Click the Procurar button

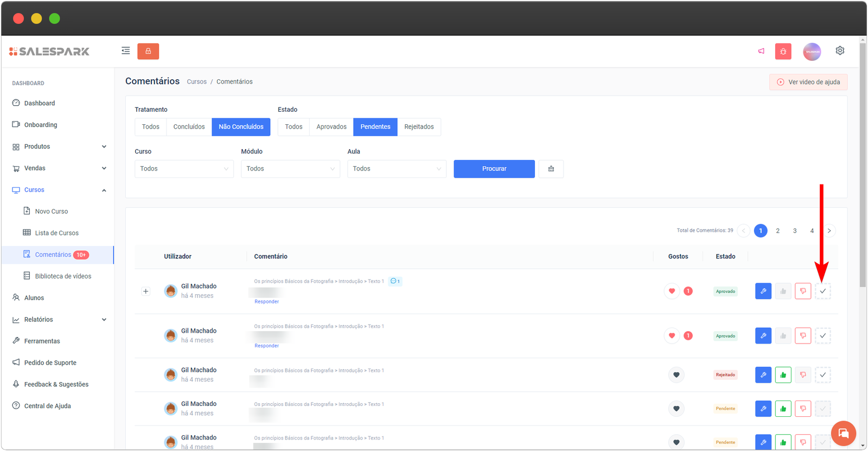[494, 169]
